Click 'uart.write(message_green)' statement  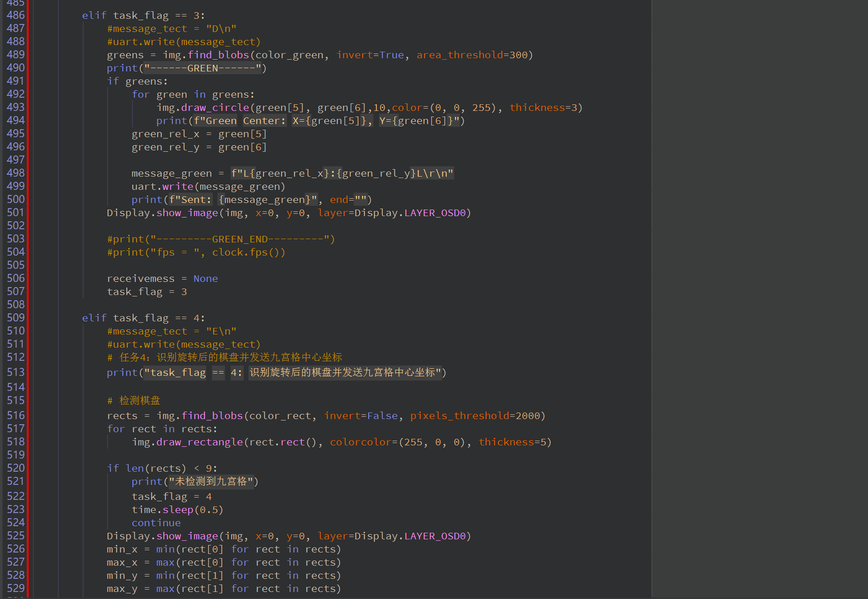coord(208,187)
